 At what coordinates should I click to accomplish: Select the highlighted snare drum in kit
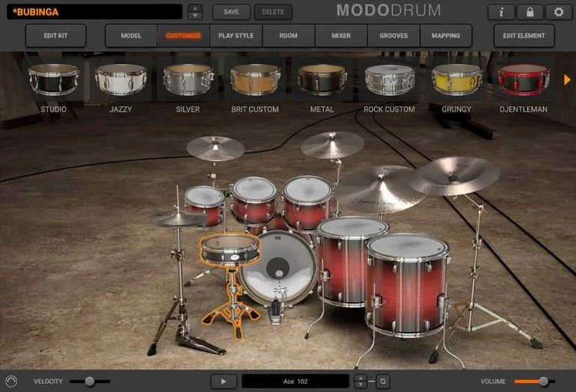tap(230, 249)
